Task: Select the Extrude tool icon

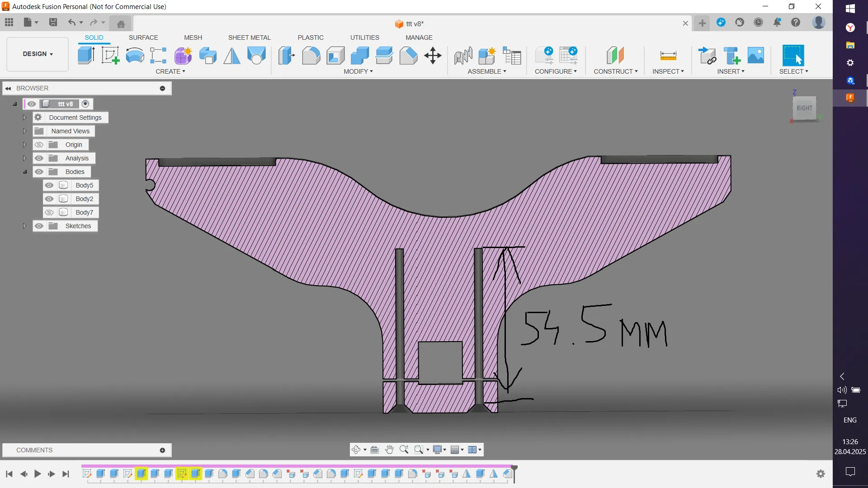Action: 86,56
